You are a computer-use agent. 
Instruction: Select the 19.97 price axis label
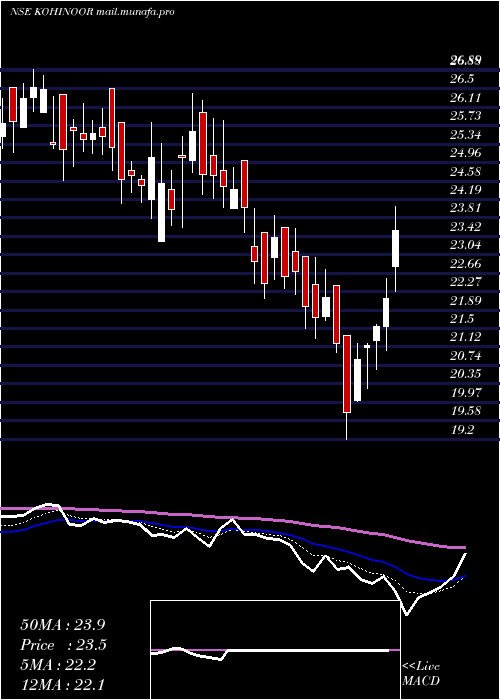tap(465, 392)
